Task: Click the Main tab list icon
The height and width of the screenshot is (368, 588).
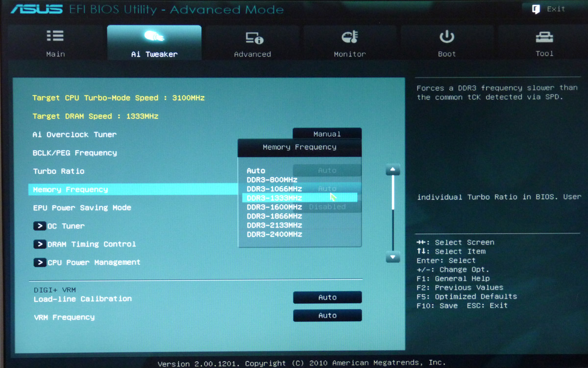Action: click(55, 36)
